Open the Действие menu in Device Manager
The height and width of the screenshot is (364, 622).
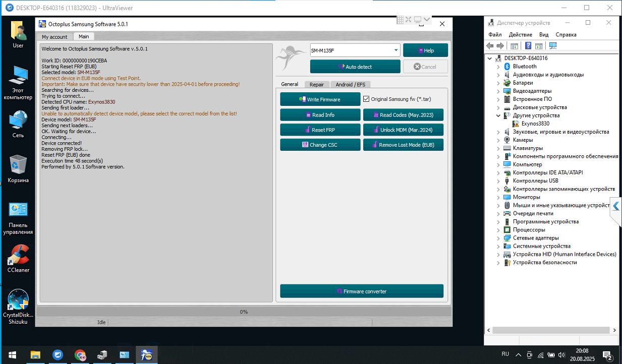tap(521, 35)
